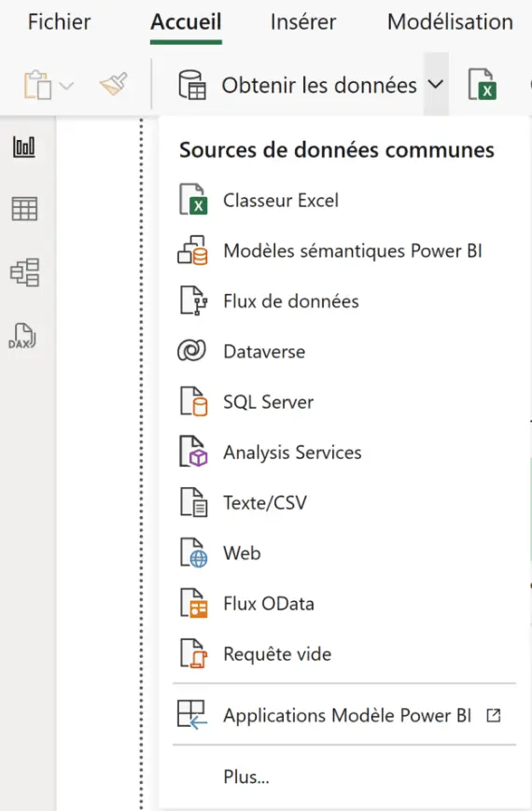
Task: Click Sources de données communes heading
Action: [336, 150]
